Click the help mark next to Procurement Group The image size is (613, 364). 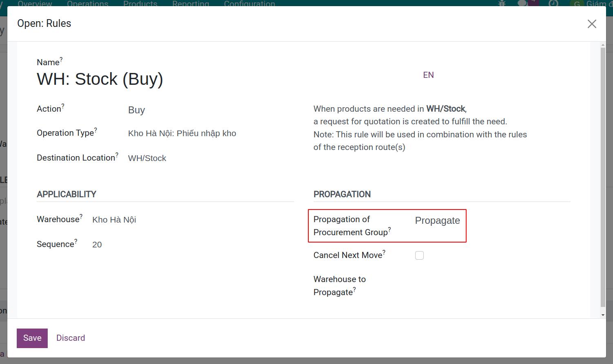click(389, 229)
